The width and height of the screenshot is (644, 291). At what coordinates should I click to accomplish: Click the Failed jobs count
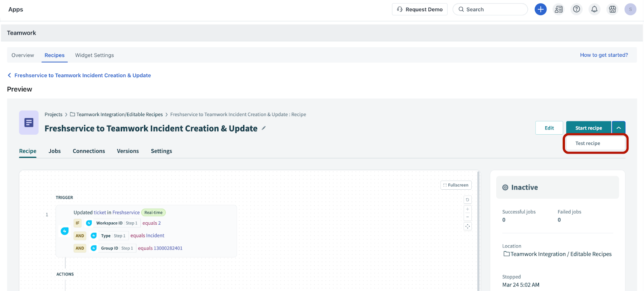point(559,220)
